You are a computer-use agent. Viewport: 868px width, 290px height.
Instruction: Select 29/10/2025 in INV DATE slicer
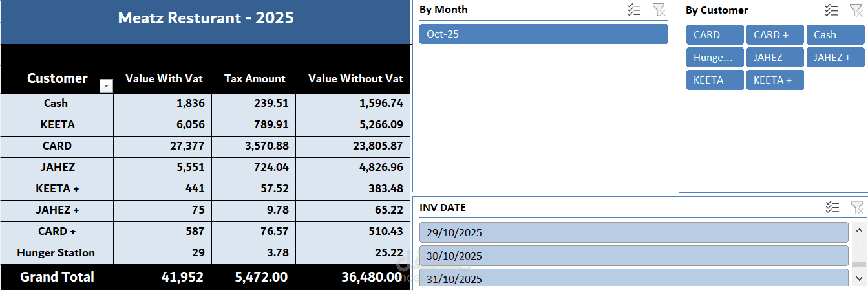click(x=633, y=232)
